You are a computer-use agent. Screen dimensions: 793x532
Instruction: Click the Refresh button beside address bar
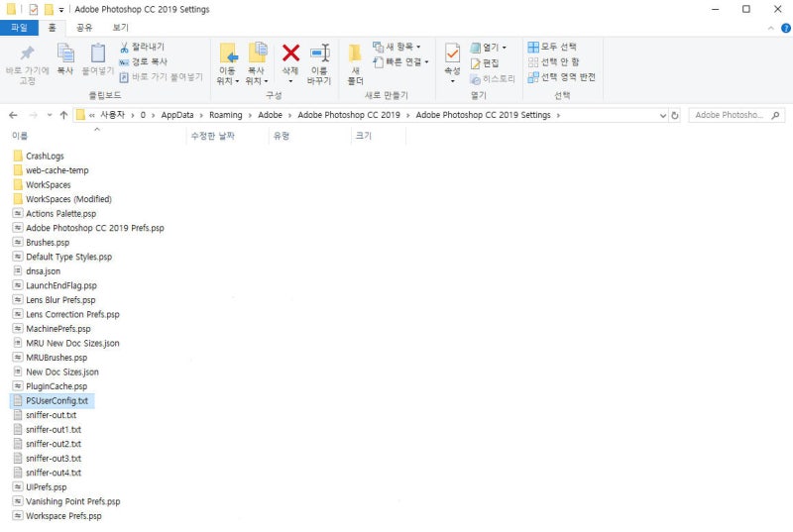click(674, 115)
